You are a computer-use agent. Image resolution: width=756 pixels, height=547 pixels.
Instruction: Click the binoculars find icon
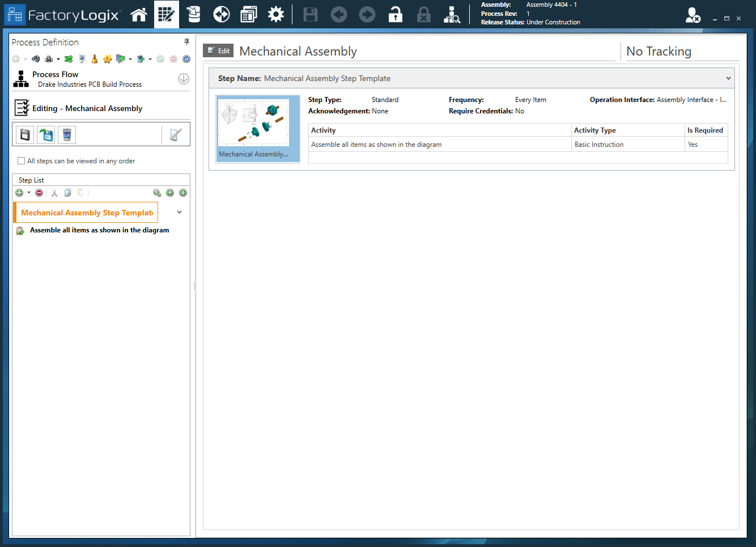(36, 59)
